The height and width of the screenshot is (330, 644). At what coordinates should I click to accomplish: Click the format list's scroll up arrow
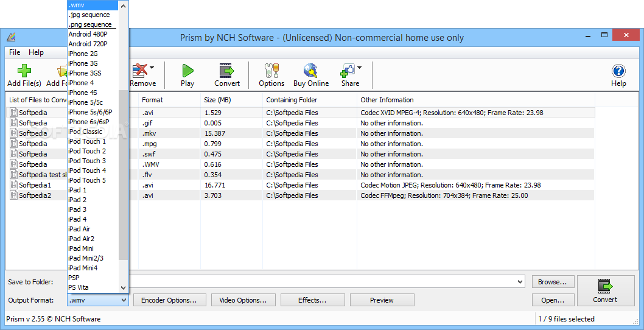pyautogui.click(x=123, y=5)
